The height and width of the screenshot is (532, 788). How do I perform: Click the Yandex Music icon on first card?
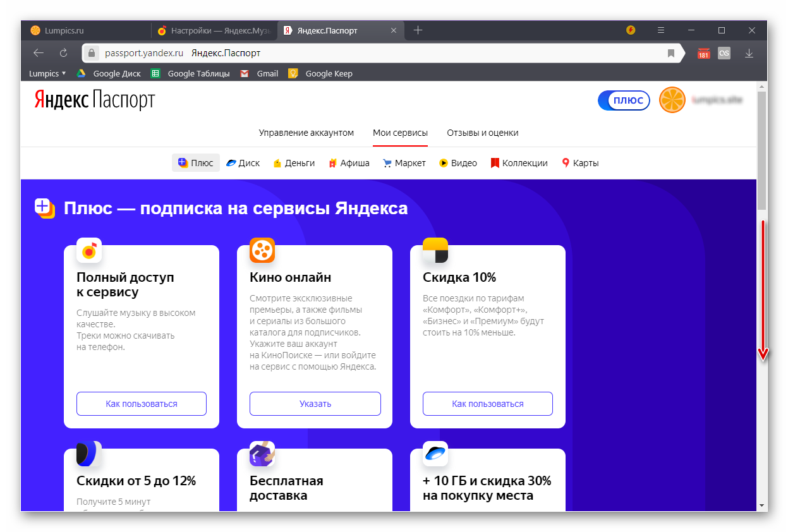[89, 250]
